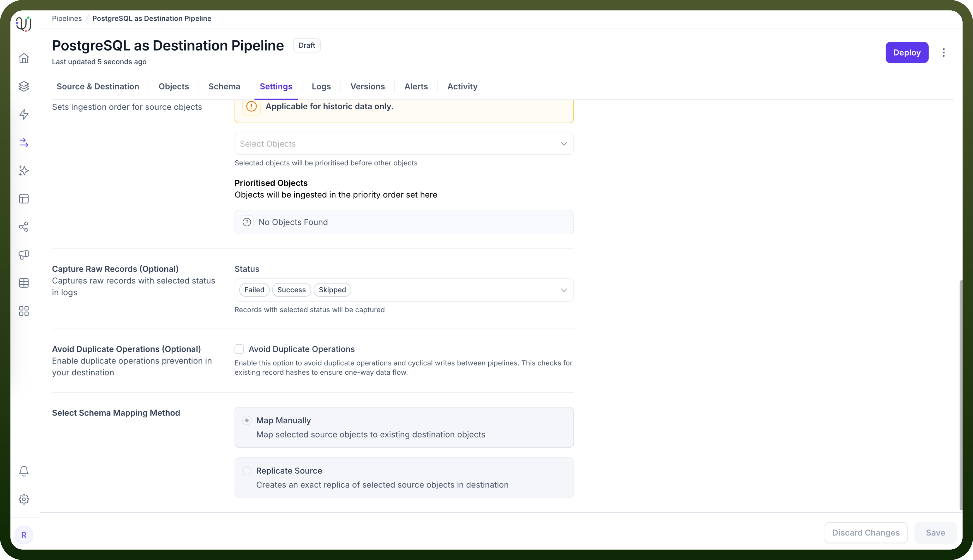Select the Map Manually radio button
973x560 pixels.
click(x=247, y=420)
